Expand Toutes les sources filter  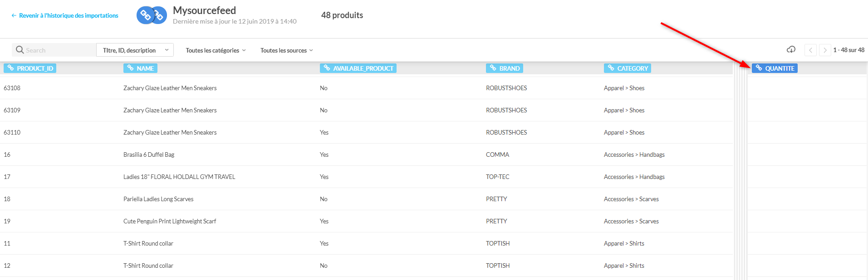click(x=286, y=50)
